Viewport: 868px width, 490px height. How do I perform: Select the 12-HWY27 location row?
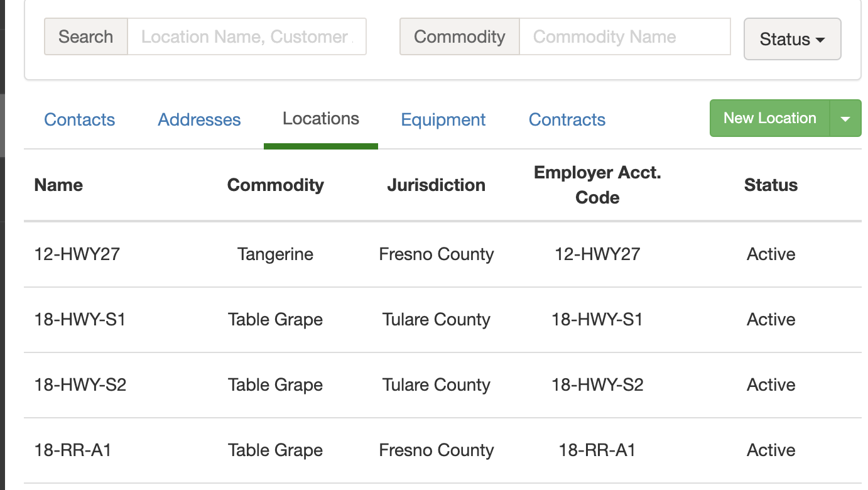(77, 254)
